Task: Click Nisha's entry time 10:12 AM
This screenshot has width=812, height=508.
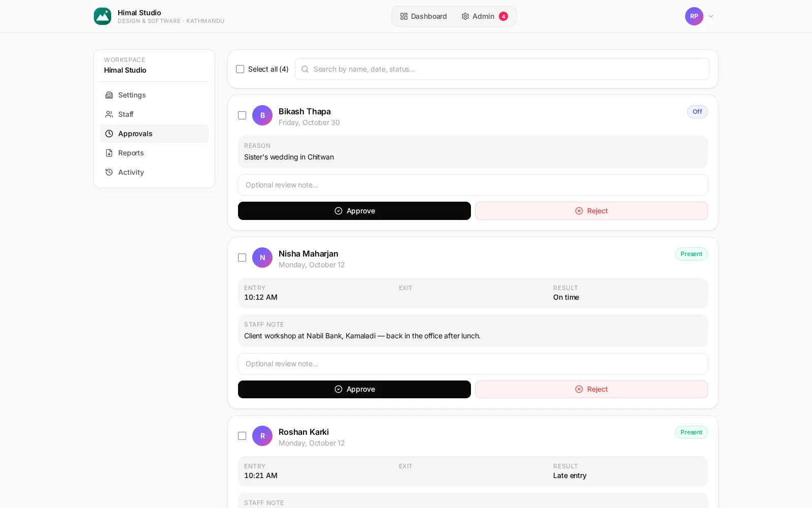Action: [x=261, y=297]
